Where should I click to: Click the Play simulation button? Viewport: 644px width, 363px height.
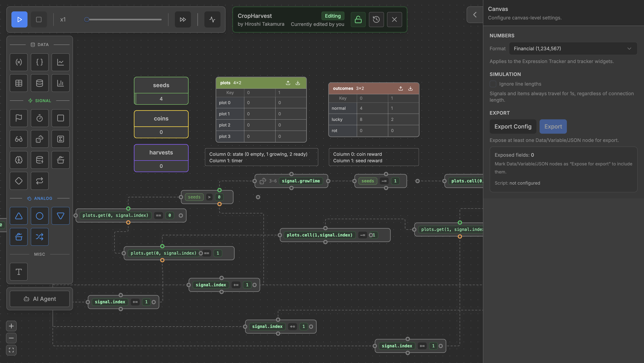(19, 19)
